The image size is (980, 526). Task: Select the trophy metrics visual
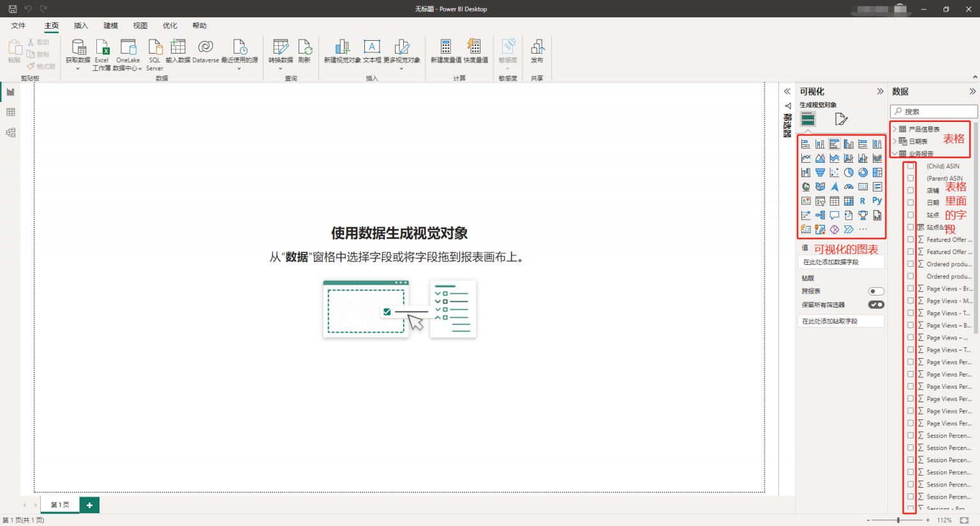pos(863,215)
